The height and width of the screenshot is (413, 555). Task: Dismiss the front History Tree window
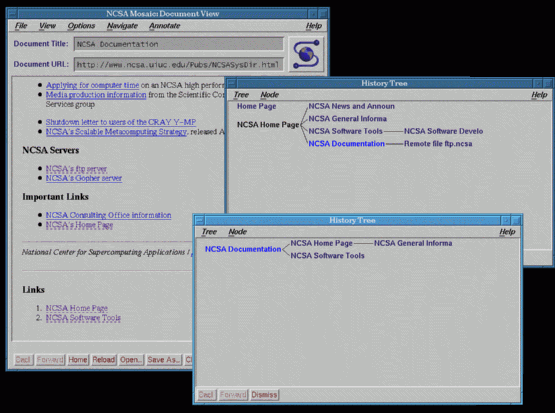(x=264, y=395)
